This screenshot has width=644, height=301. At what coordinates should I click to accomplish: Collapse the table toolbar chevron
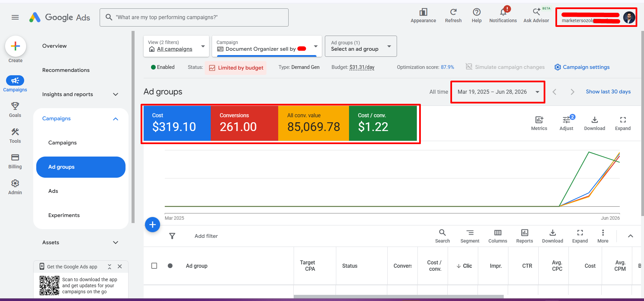click(631, 236)
